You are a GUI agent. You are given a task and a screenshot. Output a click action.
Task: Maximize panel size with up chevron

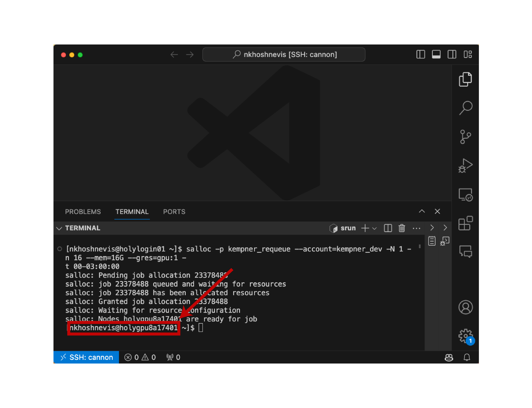pos(422,211)
